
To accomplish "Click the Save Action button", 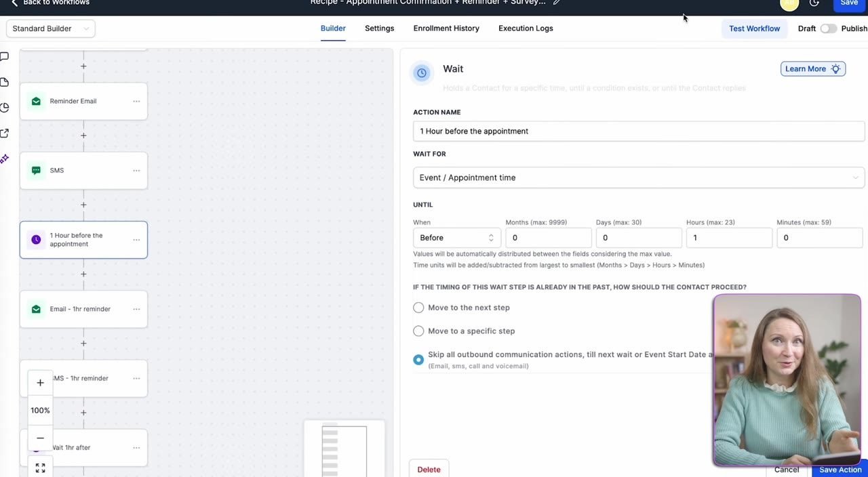I will [x=840, y=470].
